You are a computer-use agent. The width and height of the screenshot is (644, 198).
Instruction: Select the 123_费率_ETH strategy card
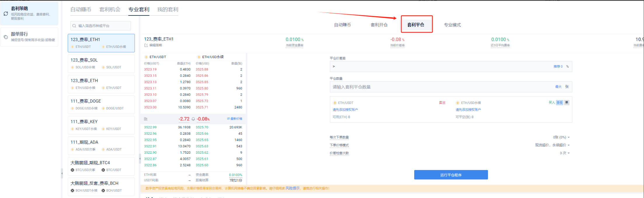tap(101, 84)
